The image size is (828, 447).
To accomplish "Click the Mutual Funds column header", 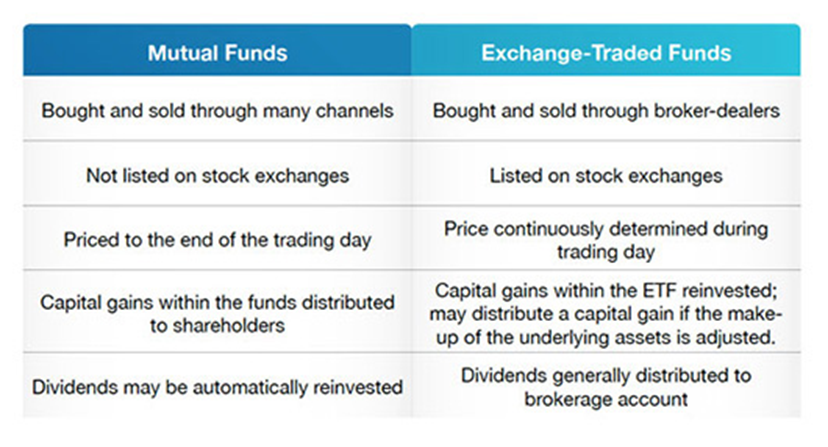I will pyautogui.click(x=217, y=52).
